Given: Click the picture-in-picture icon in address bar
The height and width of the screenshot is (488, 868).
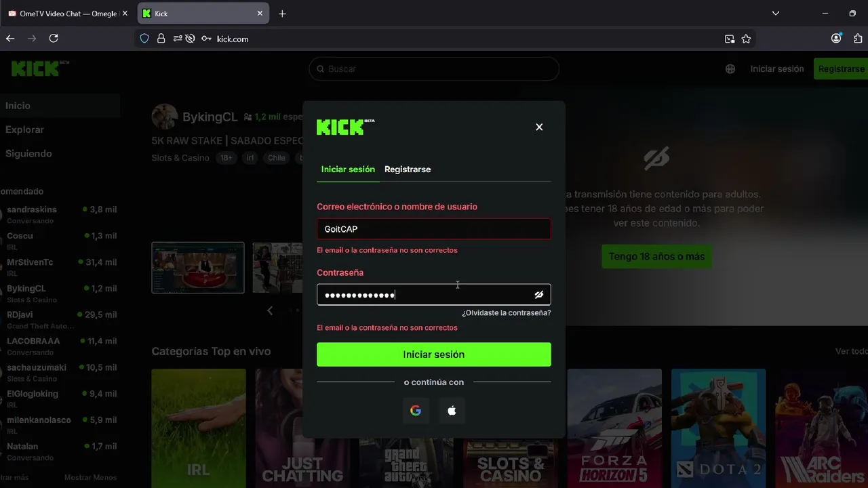Looking at the screenshot, I should tap(730, 39).
